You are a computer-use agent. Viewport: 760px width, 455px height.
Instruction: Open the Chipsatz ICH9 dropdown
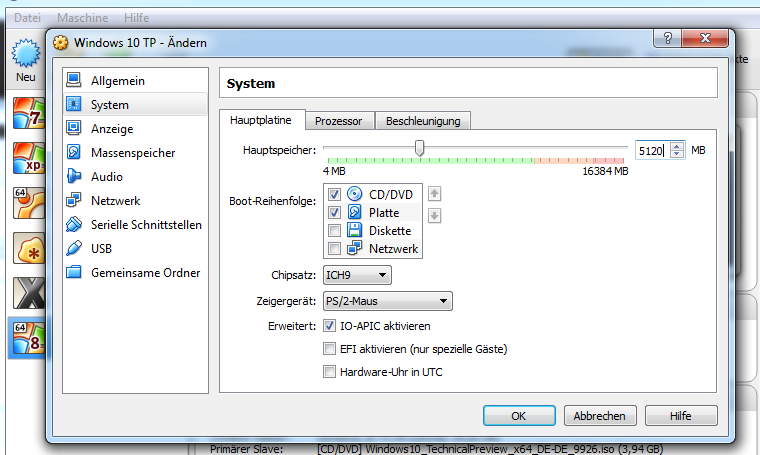[357, 275]
